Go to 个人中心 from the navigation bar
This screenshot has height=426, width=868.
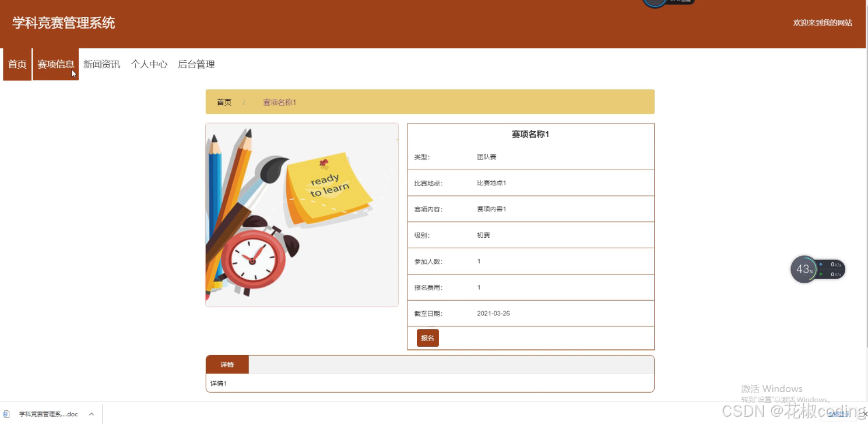coord(149,64)
